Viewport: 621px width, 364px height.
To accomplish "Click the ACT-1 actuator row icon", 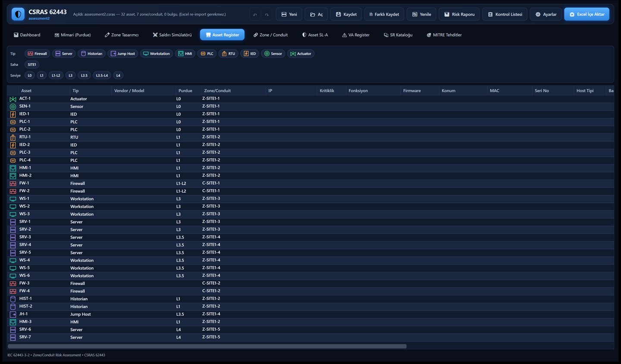I will [x=13, y=99].
